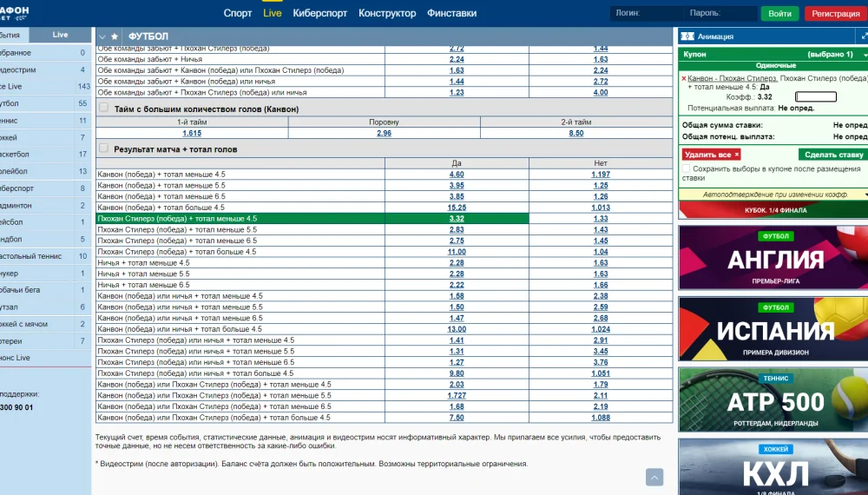
Task: Click the bet amount input field in coupon
Action: tap(815, 97)
